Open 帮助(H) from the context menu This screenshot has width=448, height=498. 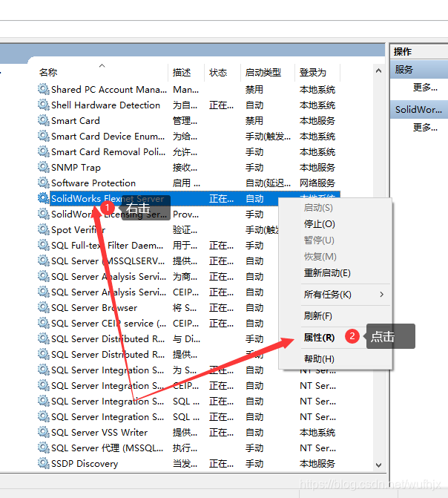pyautogui.click(x=319, y=359)
